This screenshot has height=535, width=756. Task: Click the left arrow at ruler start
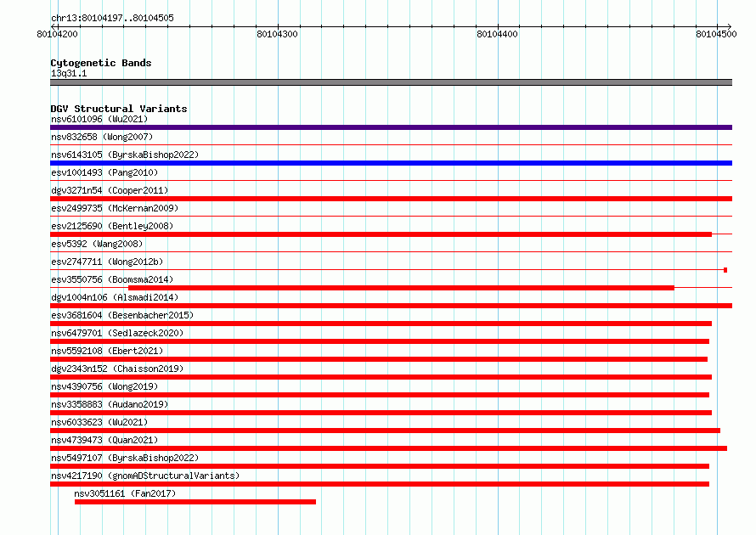click(x=53, y=26)
